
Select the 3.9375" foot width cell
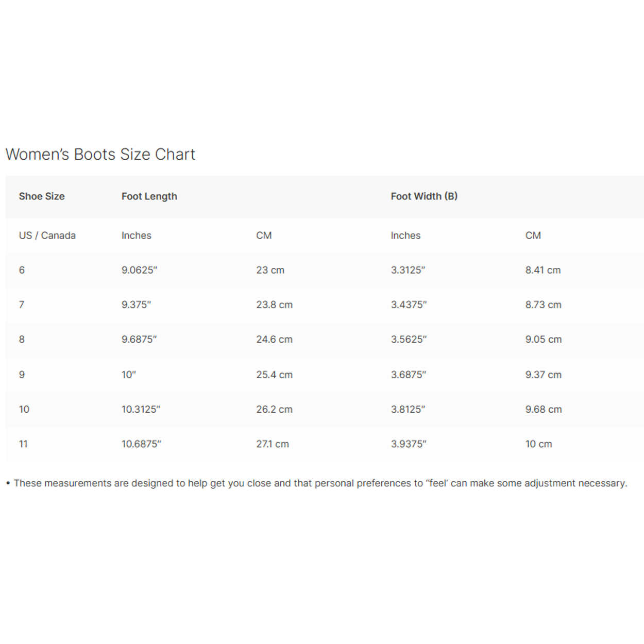[x=409, y=444]
